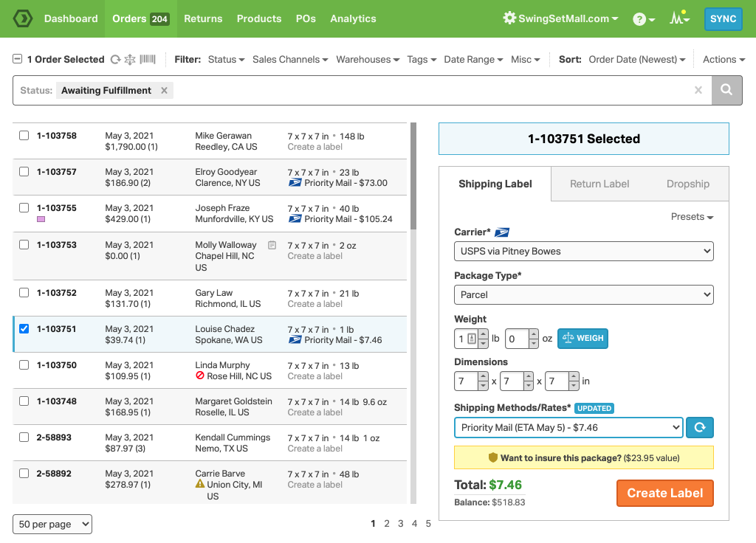
Task: Open the Presets dropdown
Action: (x=692, y=217)
